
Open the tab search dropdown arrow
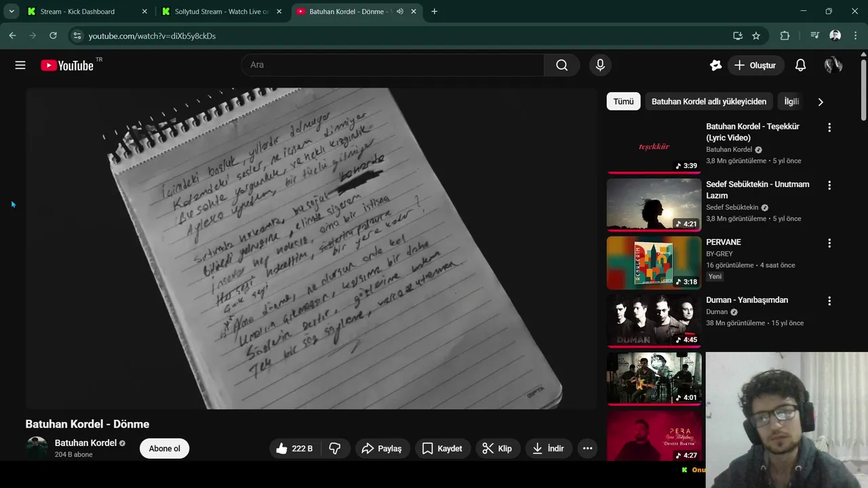pos(12,12)
